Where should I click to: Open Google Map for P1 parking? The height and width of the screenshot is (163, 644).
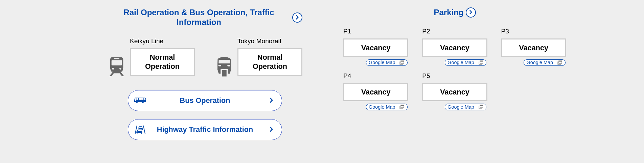click(x=382, y=62)
